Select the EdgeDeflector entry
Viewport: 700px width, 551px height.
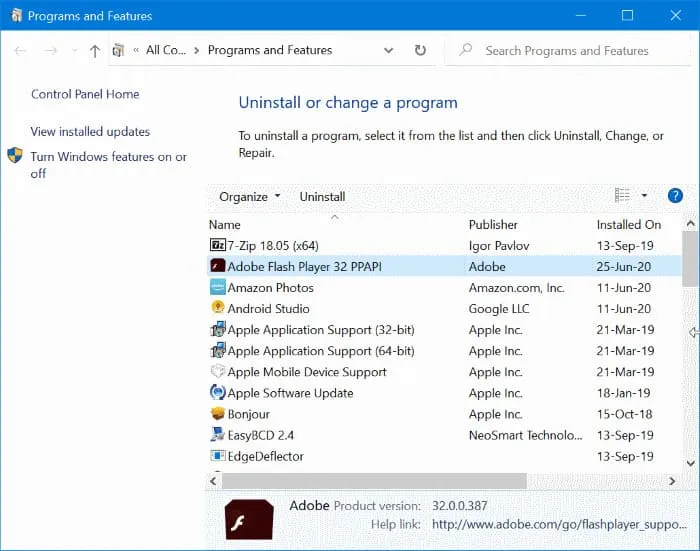click(444, 456)
